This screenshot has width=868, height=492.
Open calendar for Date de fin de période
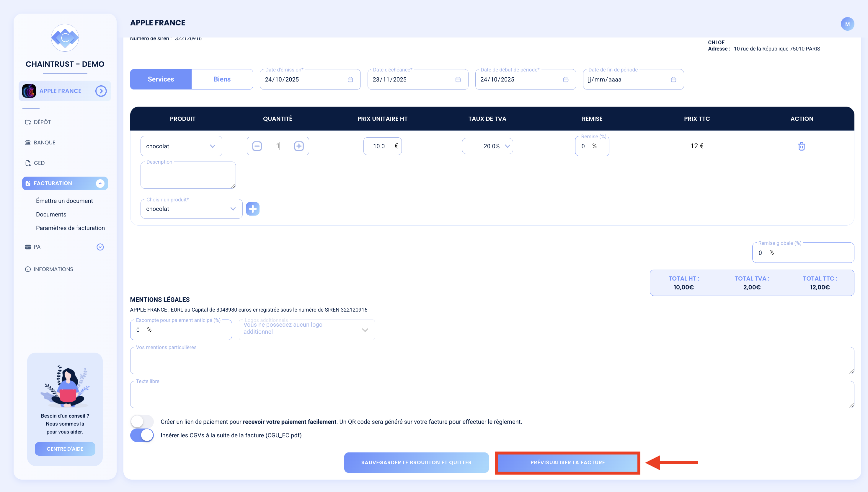tap(673, 79)
